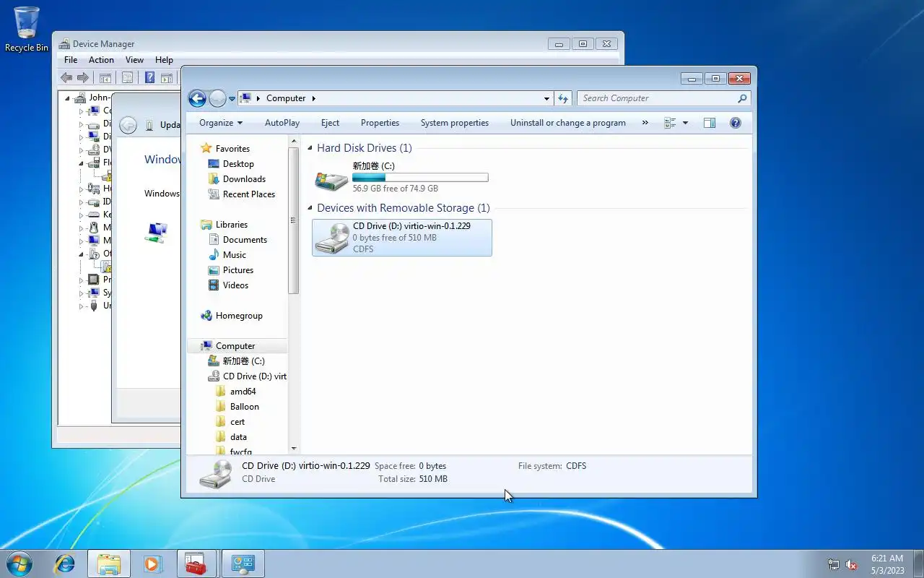
Task: Select Libraries in navigation pane
Action: tap(232, 225)
